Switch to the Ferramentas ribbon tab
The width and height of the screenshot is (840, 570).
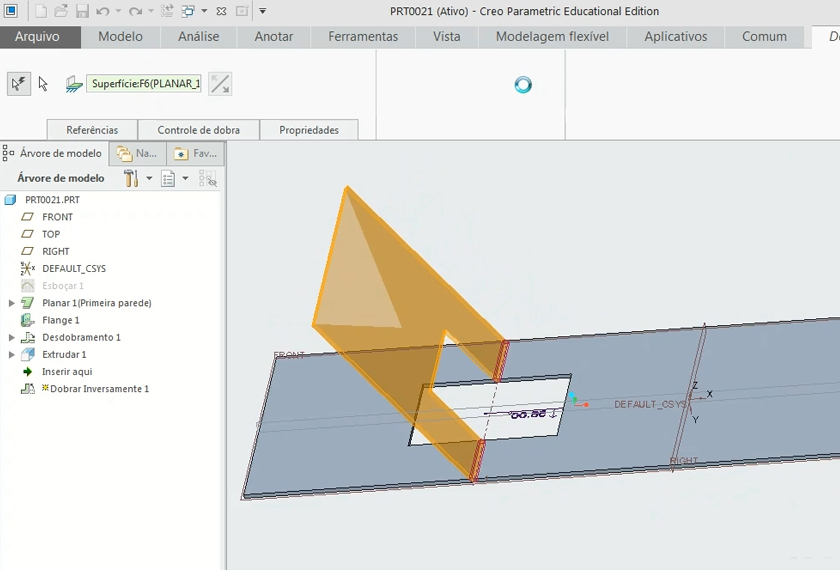click(x=363, y=37)
